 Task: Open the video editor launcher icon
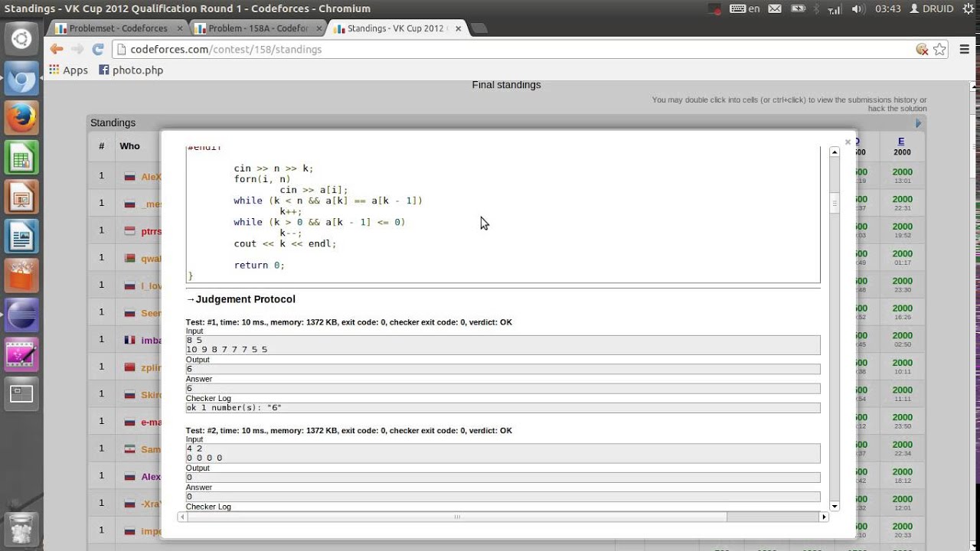point(21,355)
